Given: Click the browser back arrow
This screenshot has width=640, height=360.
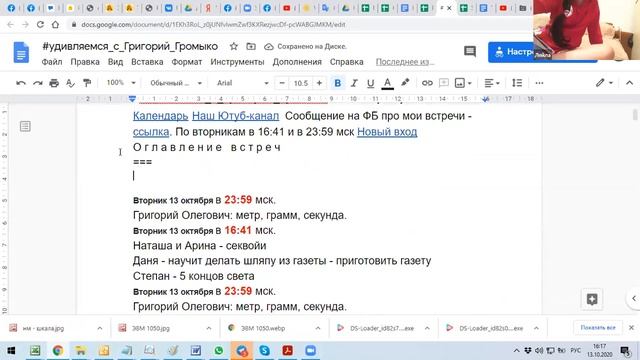Looking at the screenshot, I should [11, 24].
